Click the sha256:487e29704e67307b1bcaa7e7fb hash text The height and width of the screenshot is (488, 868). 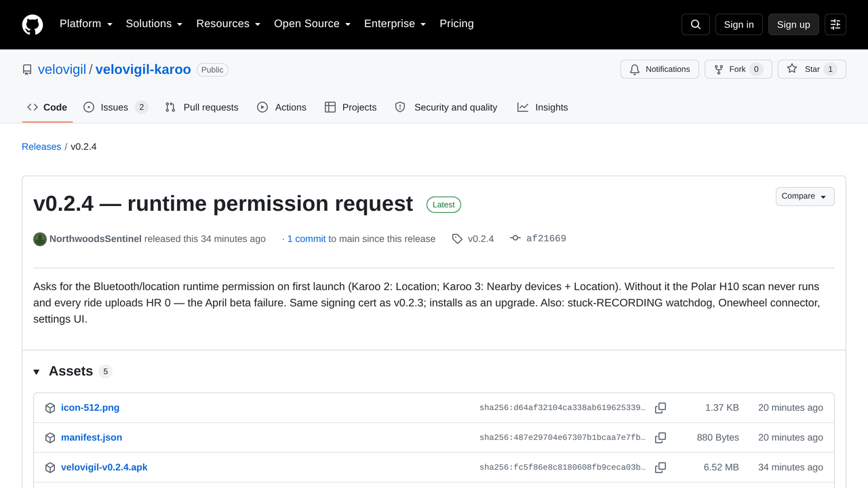pos(562,438)
